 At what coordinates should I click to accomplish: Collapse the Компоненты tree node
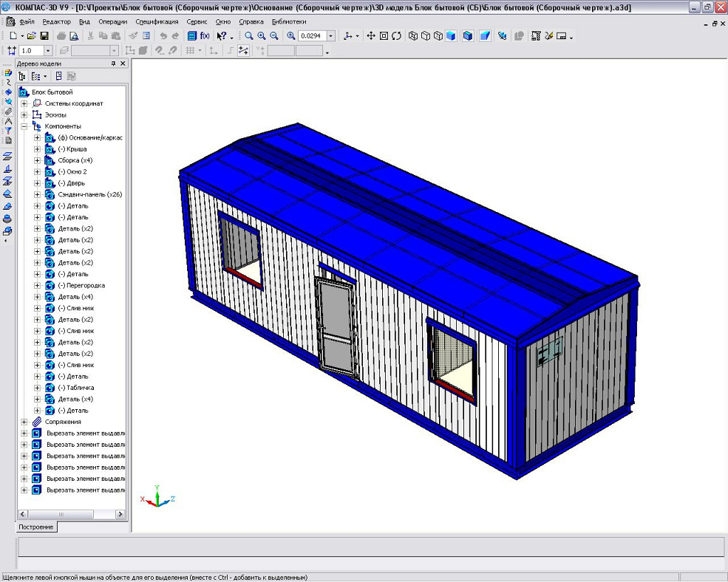(24, 126)
